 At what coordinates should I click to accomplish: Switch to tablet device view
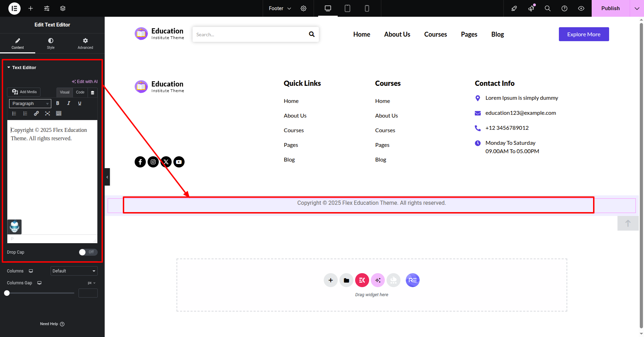[347, 8]
